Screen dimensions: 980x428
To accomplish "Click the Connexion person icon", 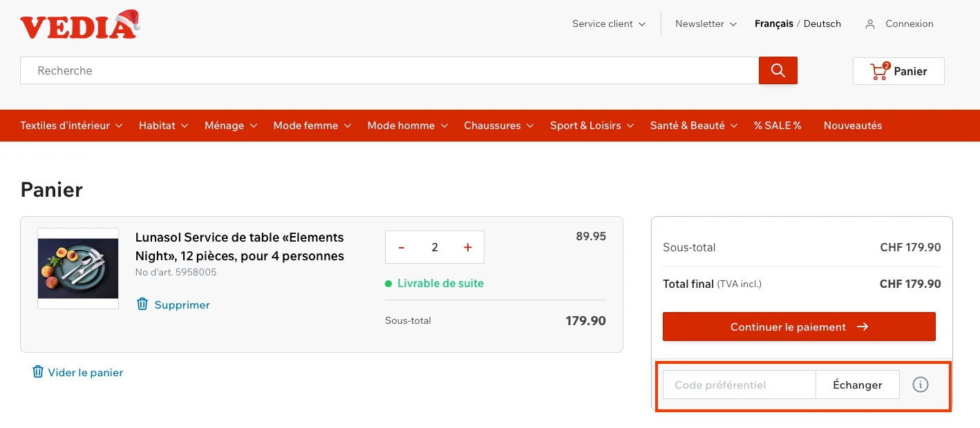I will 869,23.
